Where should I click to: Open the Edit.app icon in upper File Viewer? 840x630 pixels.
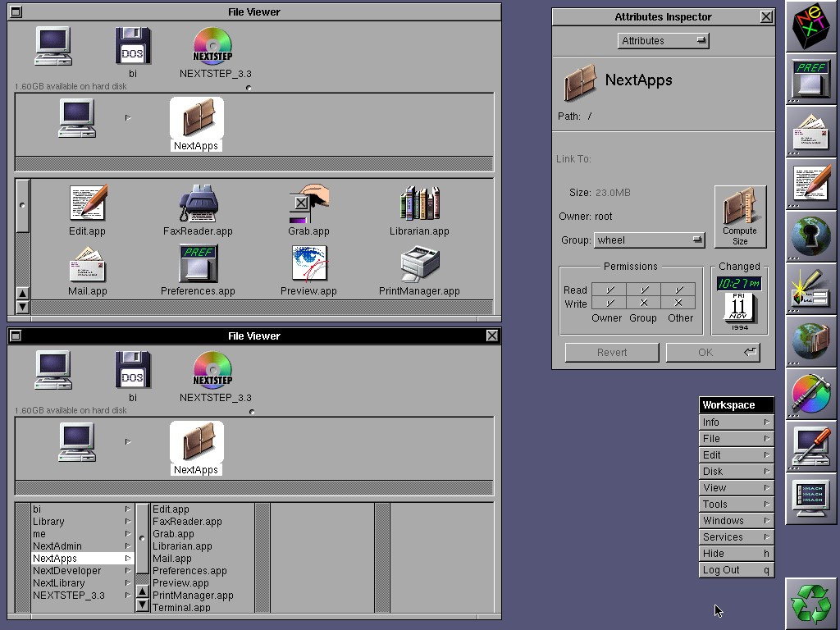pos(89,203)
